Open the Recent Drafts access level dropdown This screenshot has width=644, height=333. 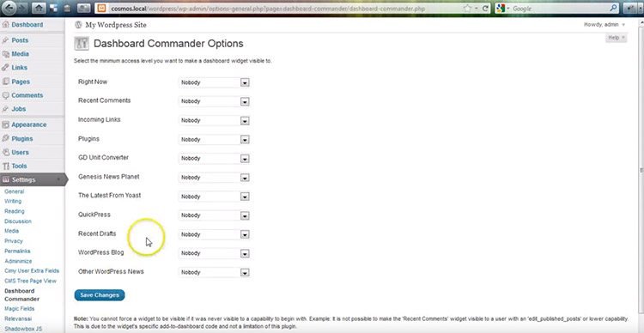214,235
